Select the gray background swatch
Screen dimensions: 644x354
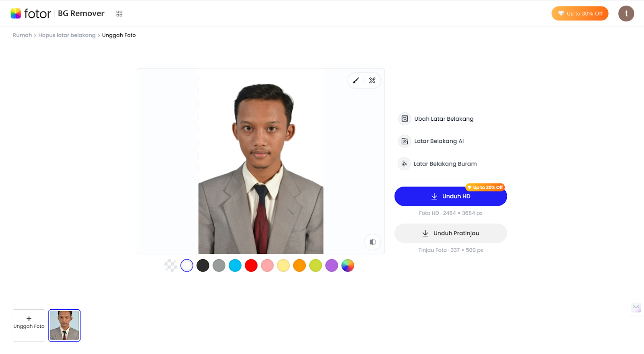coord(219,265)
